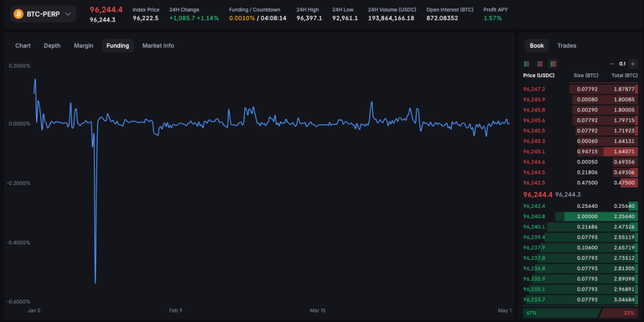Screen dimensions: 644x322
Task: Select ask price 96,247.2
Action: [534, 89]
